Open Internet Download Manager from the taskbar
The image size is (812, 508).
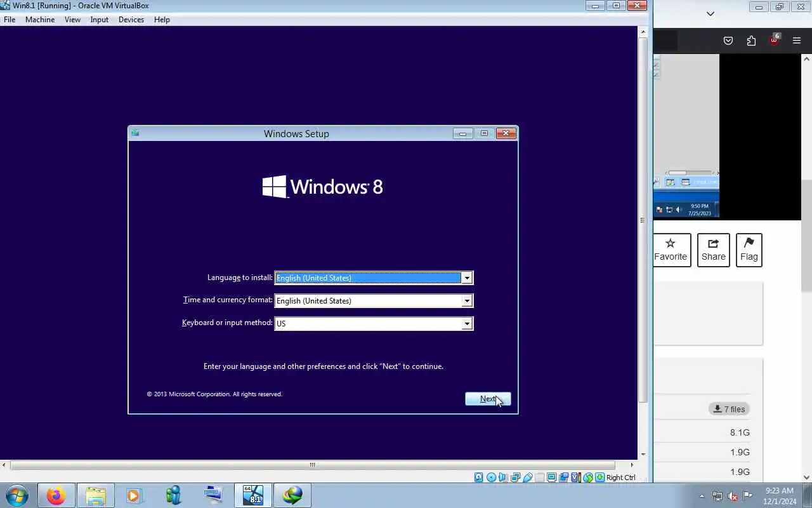click(x=292, y=495)
